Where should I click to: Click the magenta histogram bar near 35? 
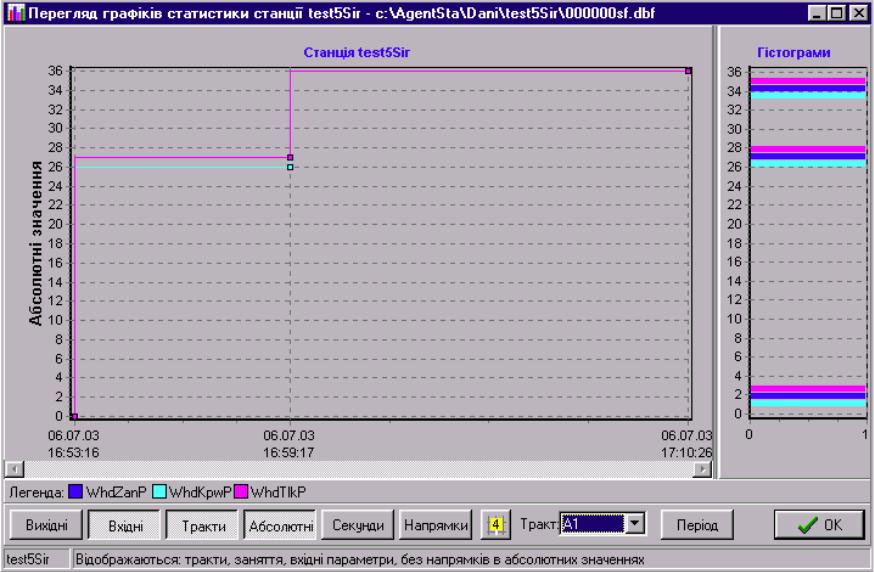point(808,81)
